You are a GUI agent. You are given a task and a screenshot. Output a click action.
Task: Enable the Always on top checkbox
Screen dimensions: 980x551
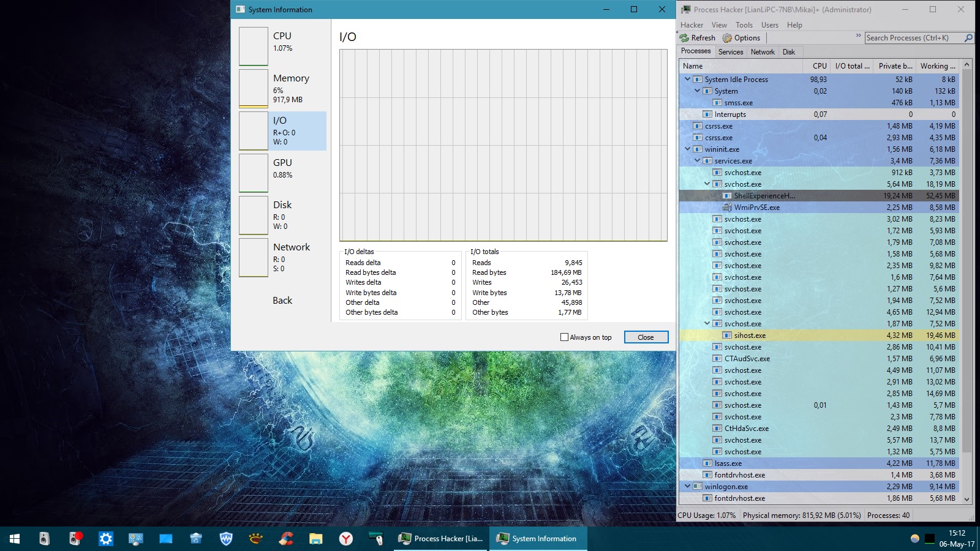pyautogui.click(x=564, y=337)
